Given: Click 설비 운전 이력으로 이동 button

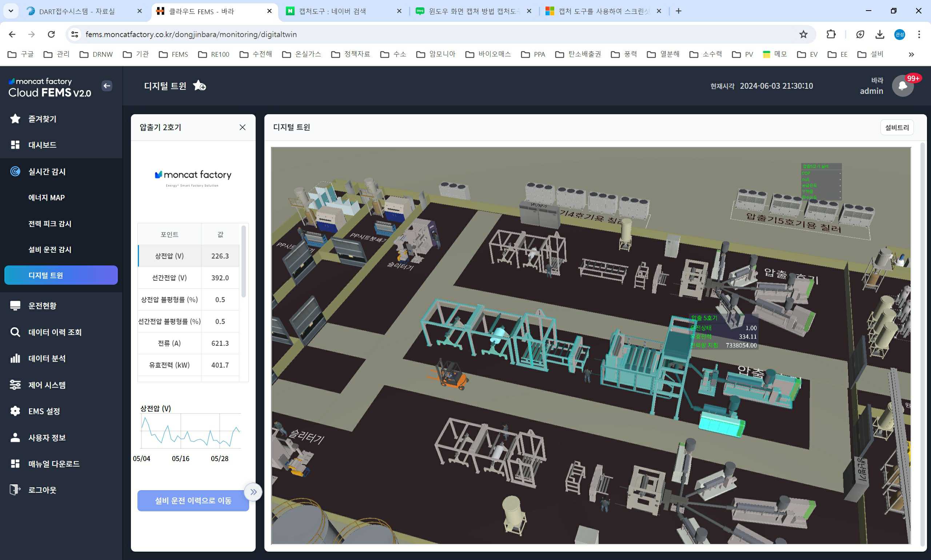Looking at the screenshot, I should [193, 500].
